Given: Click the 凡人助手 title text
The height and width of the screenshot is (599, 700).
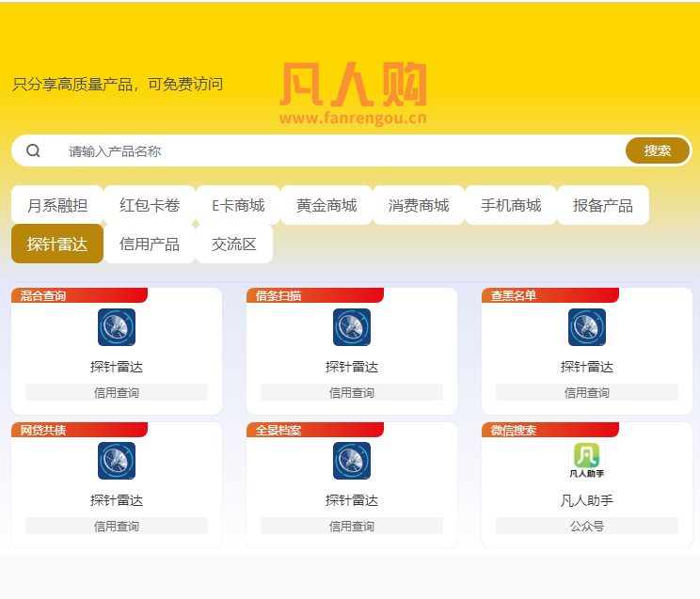Looking at the screenshot, I should 587,500.
